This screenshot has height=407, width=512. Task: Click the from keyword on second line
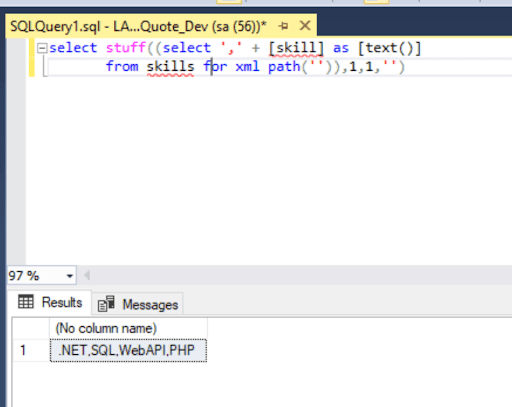click(x=122, y=66)
